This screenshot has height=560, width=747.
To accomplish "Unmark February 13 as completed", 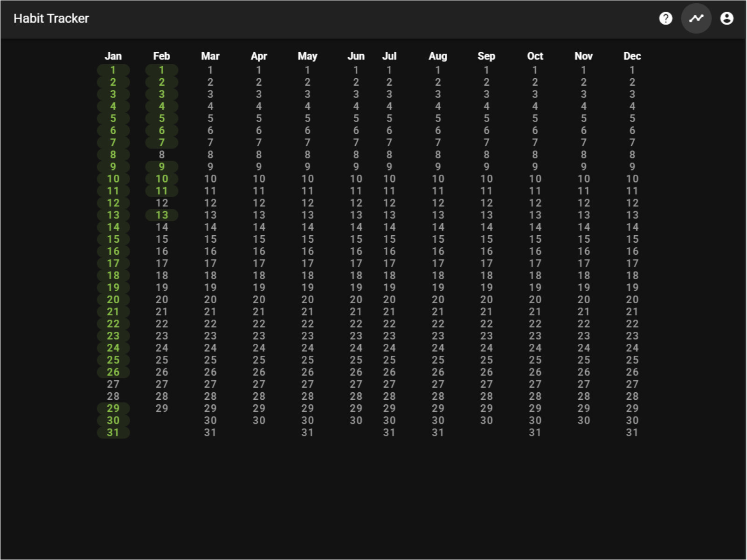I will [x=161, y=215].
